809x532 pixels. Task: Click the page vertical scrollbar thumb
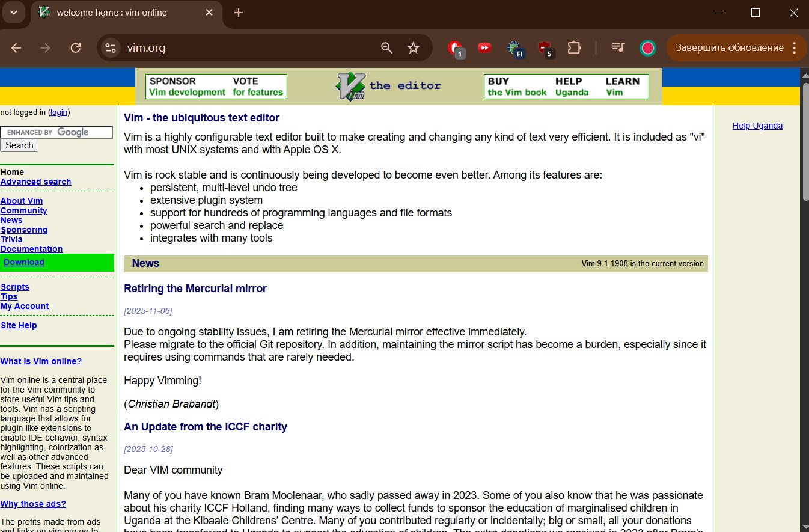805,141
